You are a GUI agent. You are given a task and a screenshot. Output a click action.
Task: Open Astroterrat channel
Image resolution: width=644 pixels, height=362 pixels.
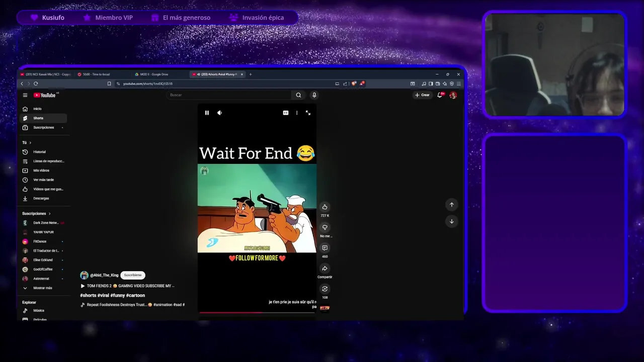click(x=43, y=279)
